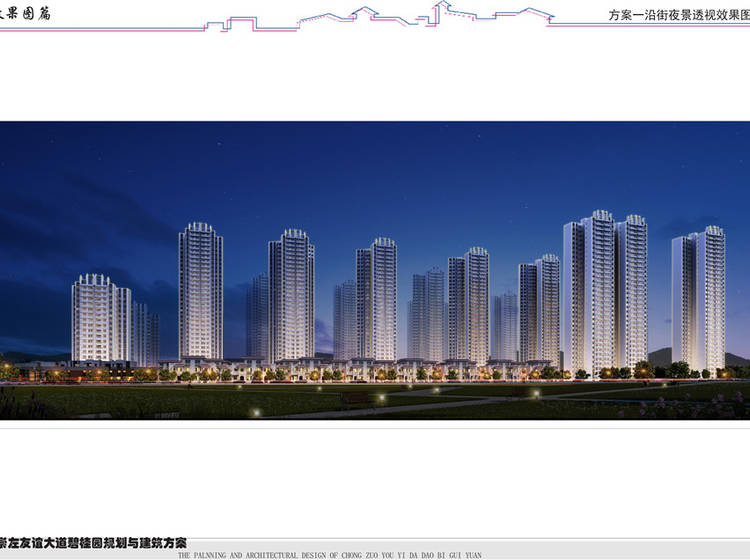750x560 pixels.
Task: Click the footer text '崇左友谊大道碧桂园规划与建筑方案'
Action: coord(93,543)
